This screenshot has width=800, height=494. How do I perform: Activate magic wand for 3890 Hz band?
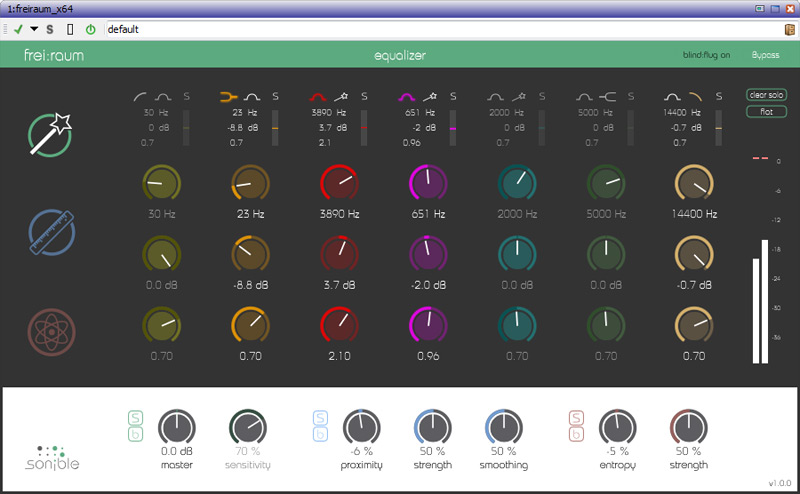pyautogui.click(x=341, y=96)
